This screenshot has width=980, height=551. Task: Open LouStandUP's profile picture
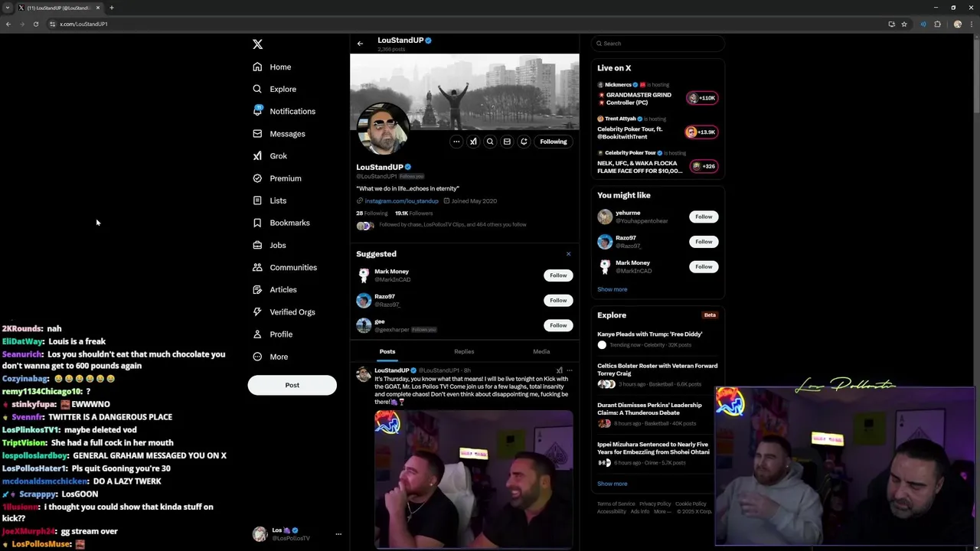(x=383, y=130)
